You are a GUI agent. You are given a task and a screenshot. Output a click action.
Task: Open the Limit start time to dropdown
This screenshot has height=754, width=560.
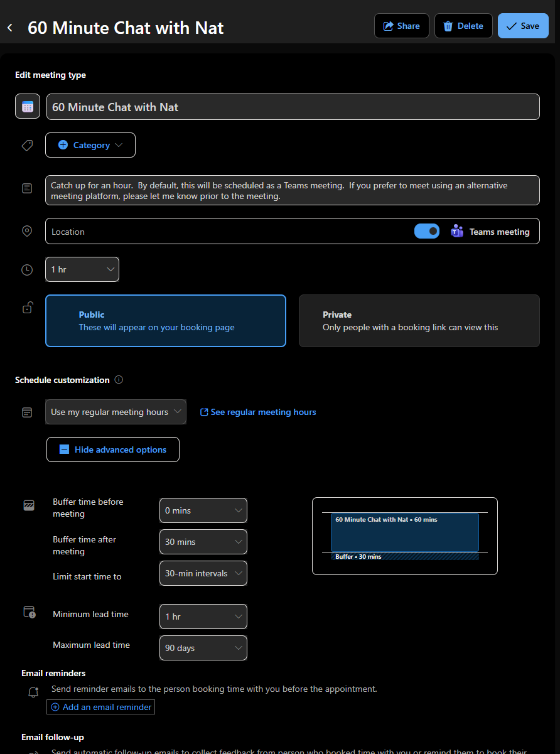pos(203,573)
